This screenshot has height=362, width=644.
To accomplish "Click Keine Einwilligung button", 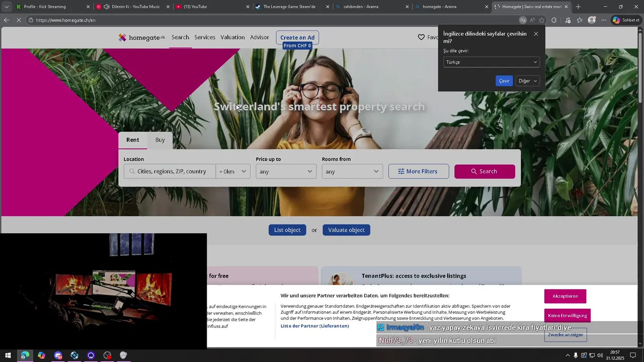I will click(567, 315).
